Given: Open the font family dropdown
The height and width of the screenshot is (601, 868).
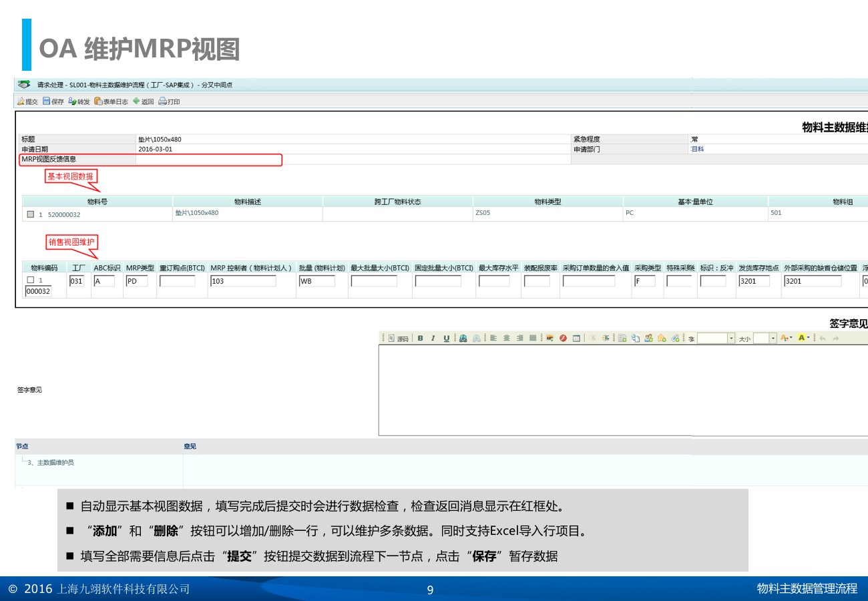Looking at the screenshot, I should pyautogui.click(x=731, y=339).
